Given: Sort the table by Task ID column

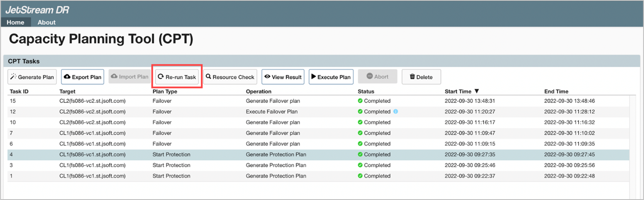Looking at the screenshot, I should (x=18, y=91).
